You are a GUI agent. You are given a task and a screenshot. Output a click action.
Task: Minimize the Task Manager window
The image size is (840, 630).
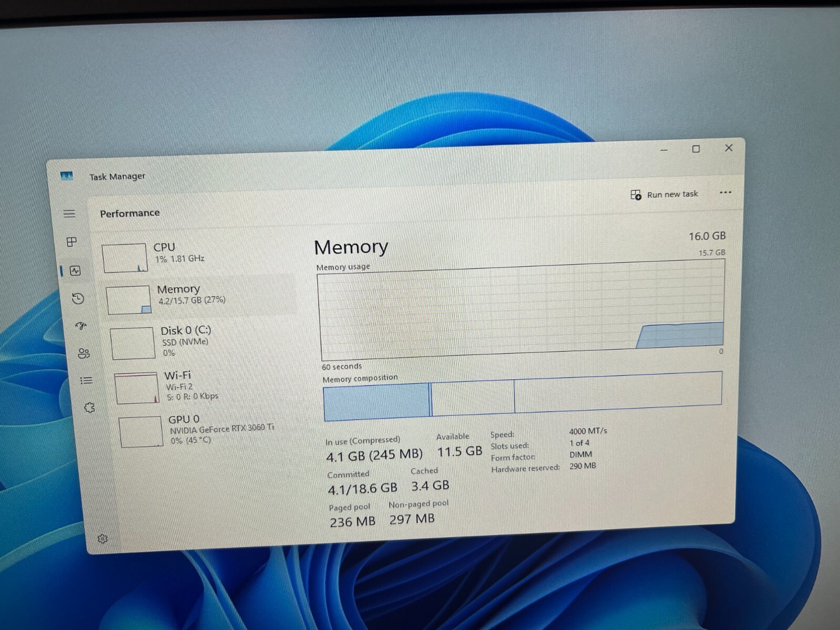pos(664,150)
